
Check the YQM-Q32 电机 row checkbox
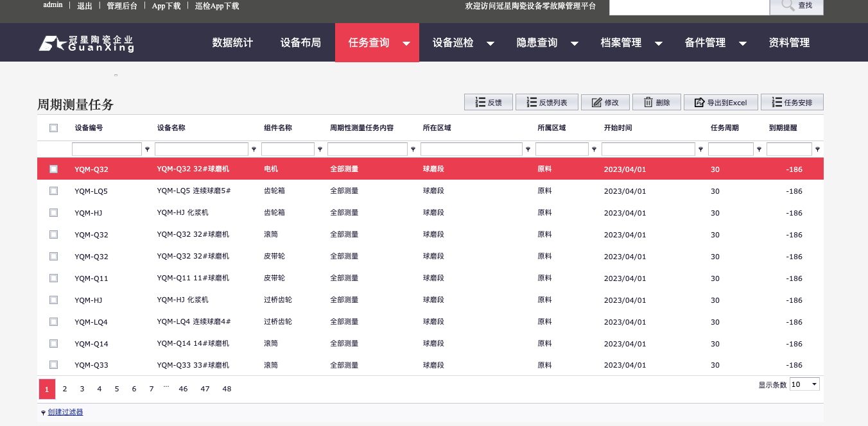(x=53, y=169)
